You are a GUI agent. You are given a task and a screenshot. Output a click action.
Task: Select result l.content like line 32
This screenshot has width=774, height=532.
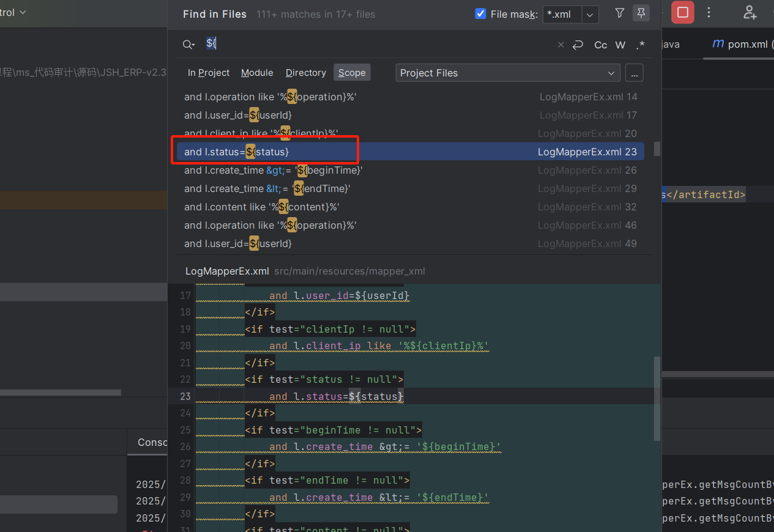tap(411, 207)
